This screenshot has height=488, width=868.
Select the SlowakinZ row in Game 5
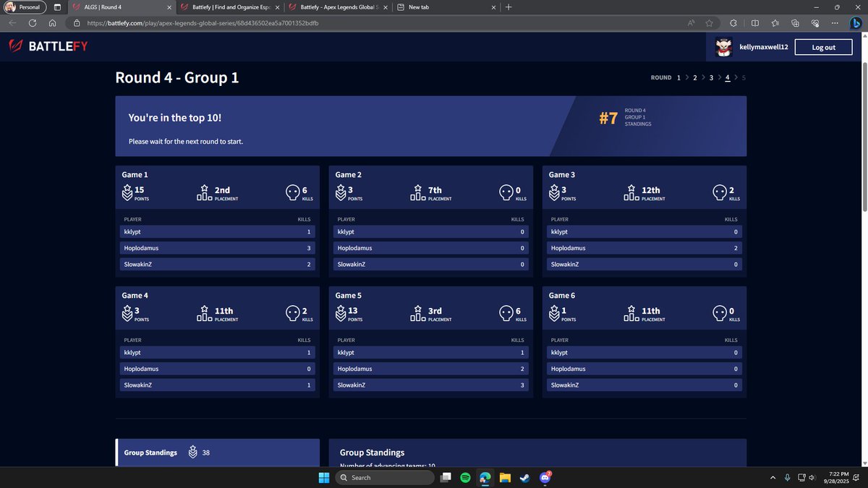431,385
